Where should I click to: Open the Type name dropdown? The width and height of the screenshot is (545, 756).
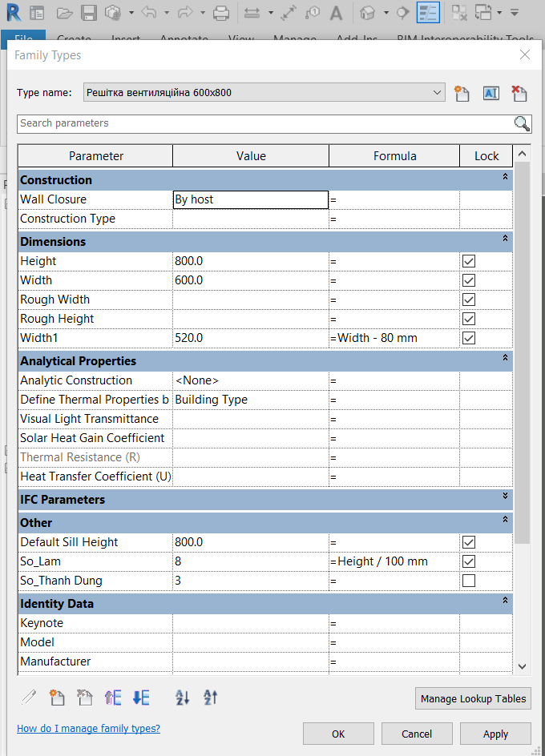tap(438, 93)
